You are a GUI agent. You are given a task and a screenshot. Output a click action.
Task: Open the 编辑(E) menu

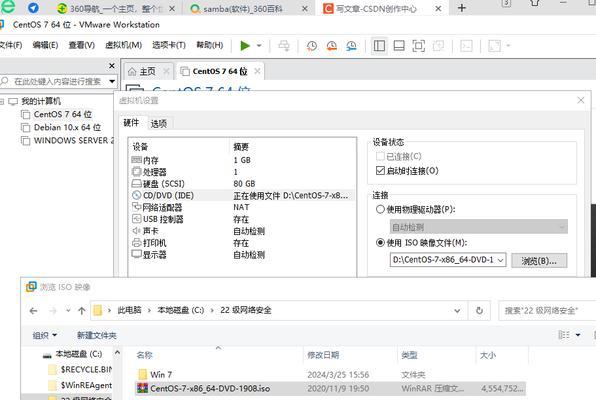(45, 45)
